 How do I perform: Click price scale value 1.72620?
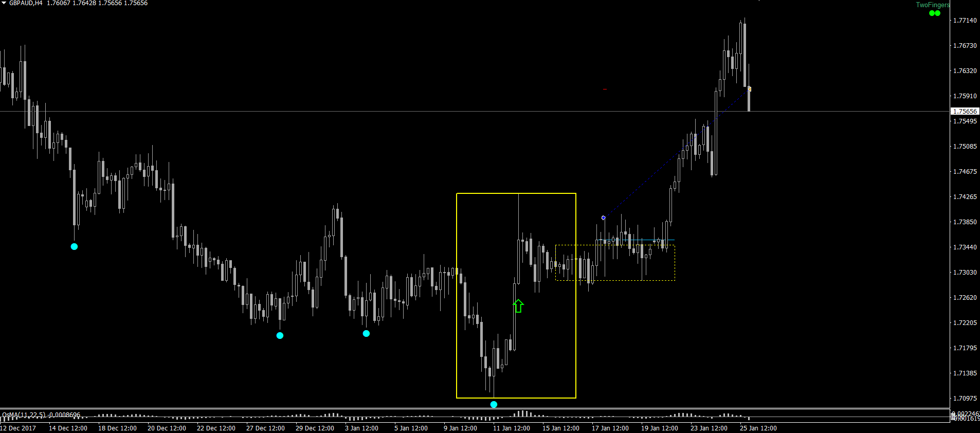[x=965, y=298]
